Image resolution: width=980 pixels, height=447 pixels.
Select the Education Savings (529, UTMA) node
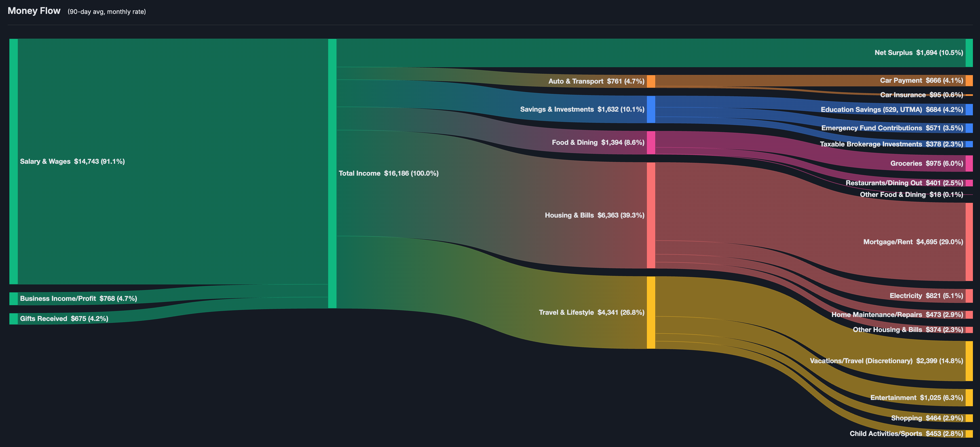(969, 109)
